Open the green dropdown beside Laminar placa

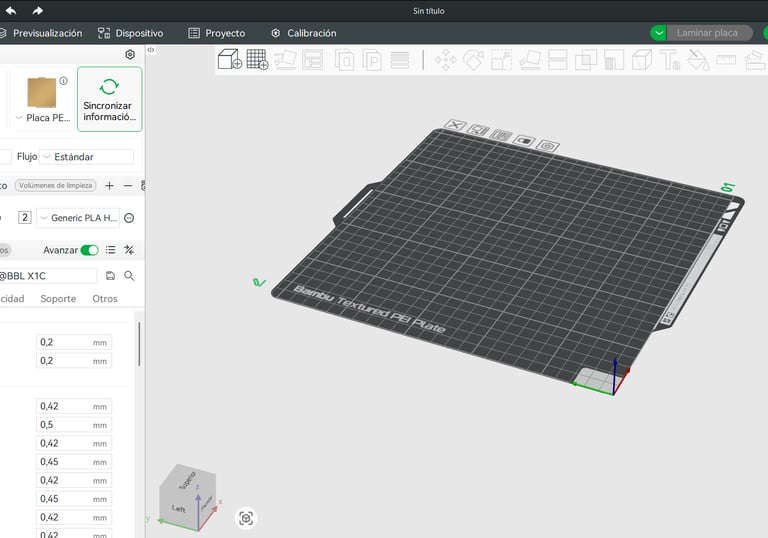point(658,33)
